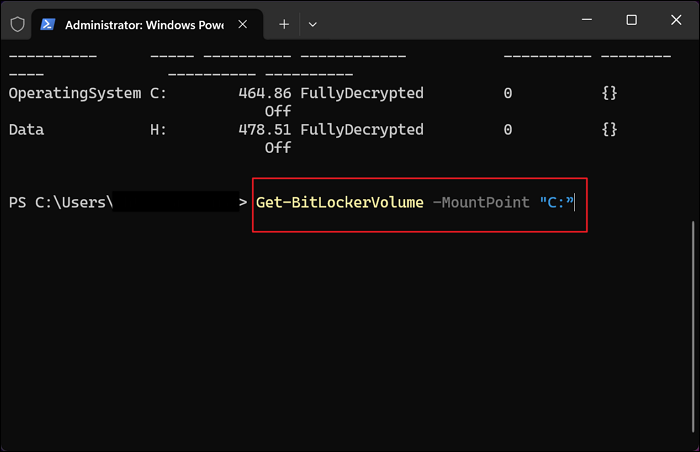
Task: Click the PowerShell icon in the tab
Action: 48,22
